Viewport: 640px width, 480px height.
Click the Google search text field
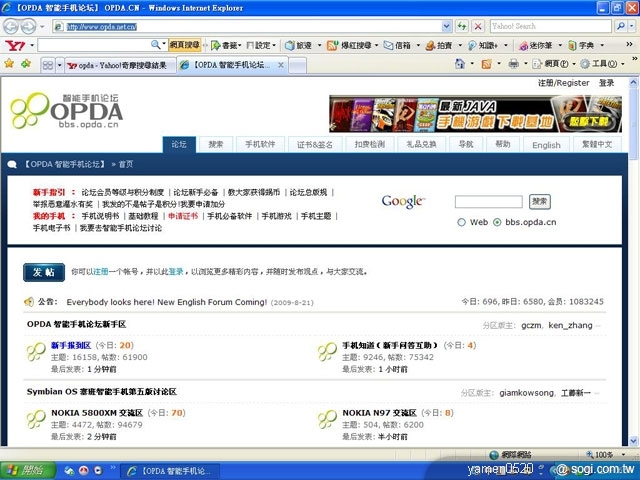pos(488,202)
